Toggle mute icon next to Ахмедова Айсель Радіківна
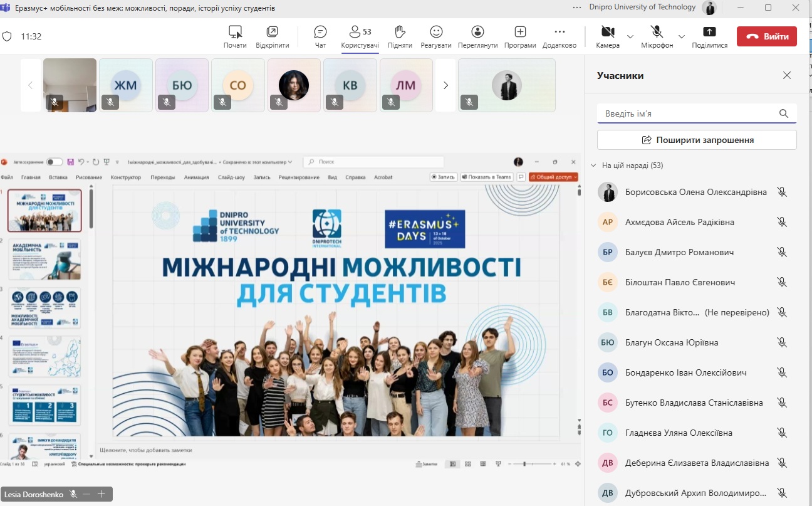Screen dimensions: 812x506 [x=781, y=222]
